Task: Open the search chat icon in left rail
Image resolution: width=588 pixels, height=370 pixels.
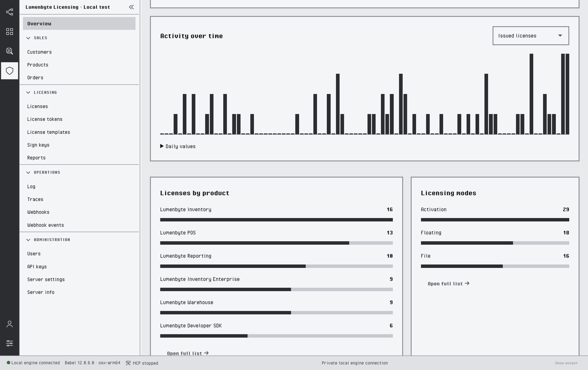Action: tap(10, 51)
